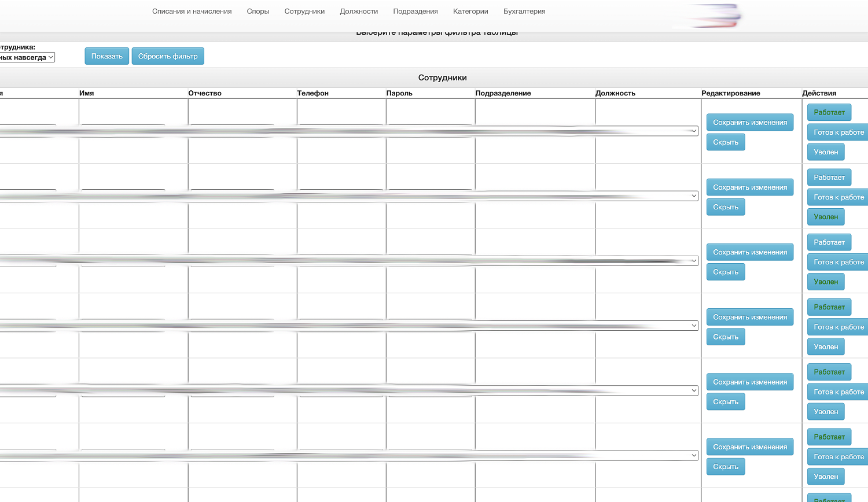This screenshot has height=502, width=868.
Task: Click the Показать filter button
Action: pos(106,56)
